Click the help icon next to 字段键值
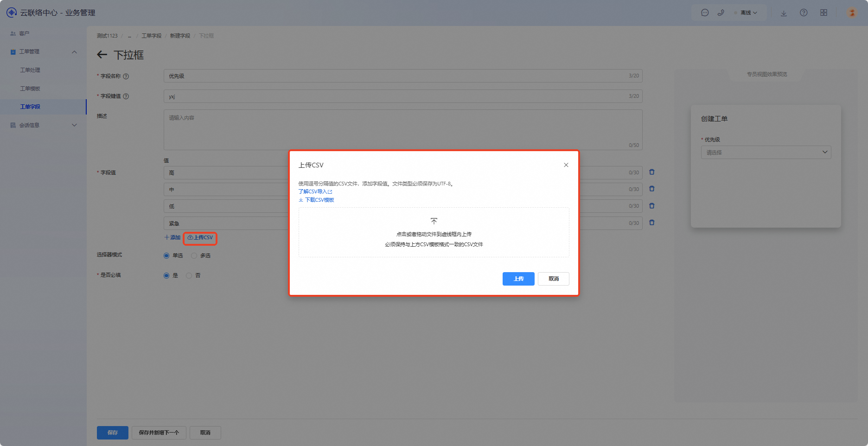This screenshot has width=868, height=446. pos(126,96)
